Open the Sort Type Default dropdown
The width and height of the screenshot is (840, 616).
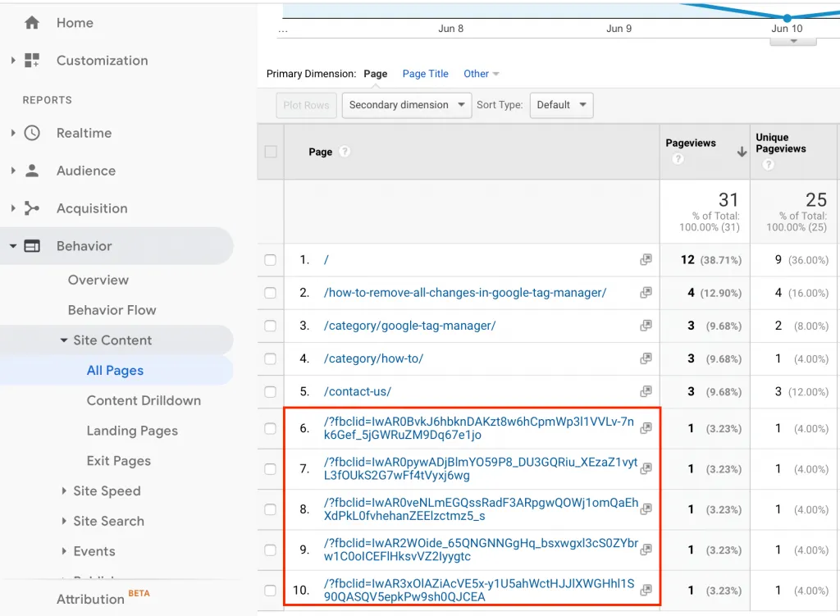[561, 105]
